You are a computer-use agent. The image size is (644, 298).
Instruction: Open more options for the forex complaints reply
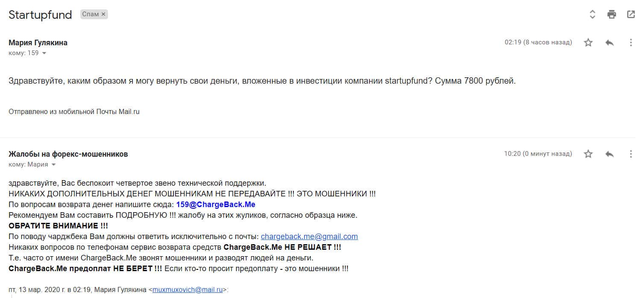[x=631, y=154]
